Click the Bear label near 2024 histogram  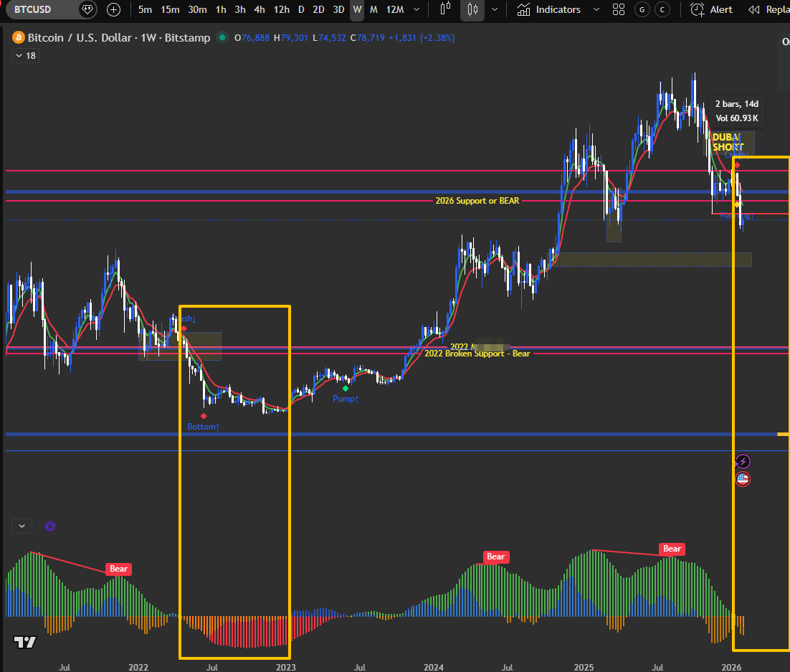tap(496, 557)
